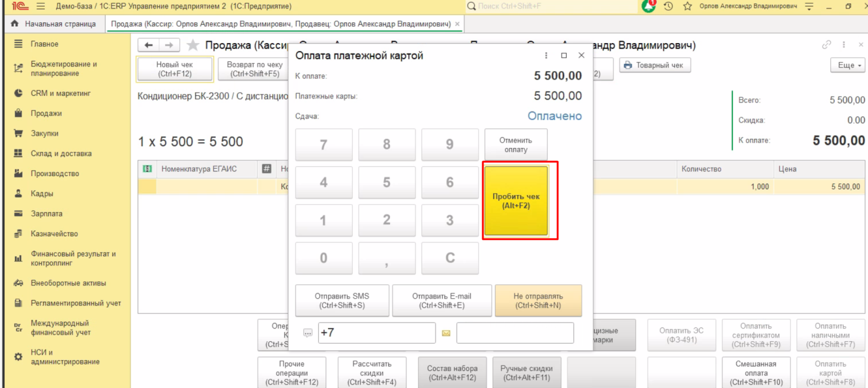Add sale form to favorites star

coord(193,46)
